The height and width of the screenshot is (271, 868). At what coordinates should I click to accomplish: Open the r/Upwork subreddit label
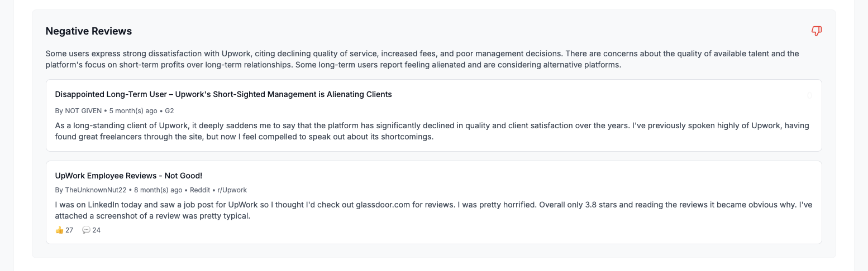[232, 190]
